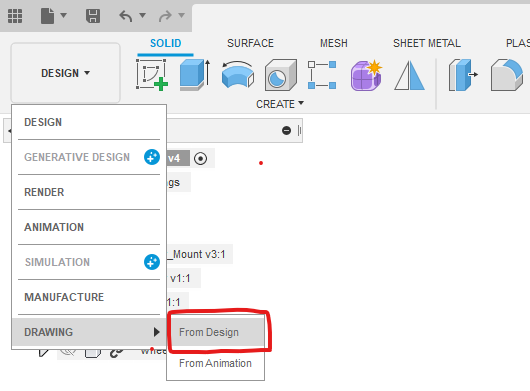Select From Animation drawing option
Viewport: 530px width, 391px height.
click(x=216, y=363)
